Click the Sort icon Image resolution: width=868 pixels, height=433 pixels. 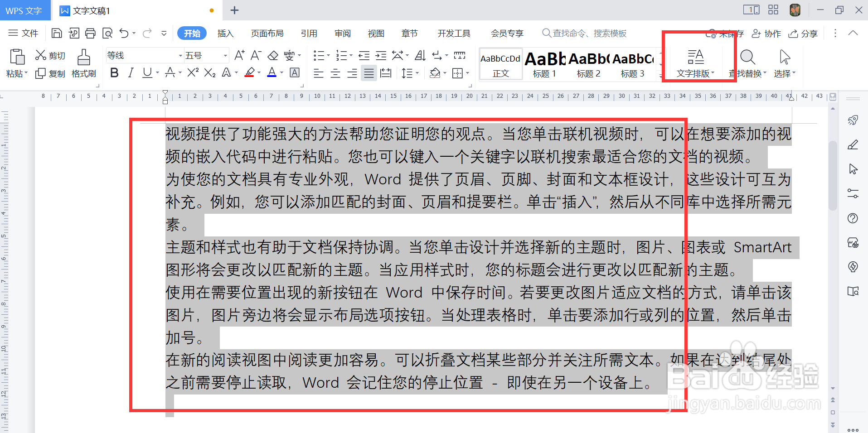click(x=420, y=55)
